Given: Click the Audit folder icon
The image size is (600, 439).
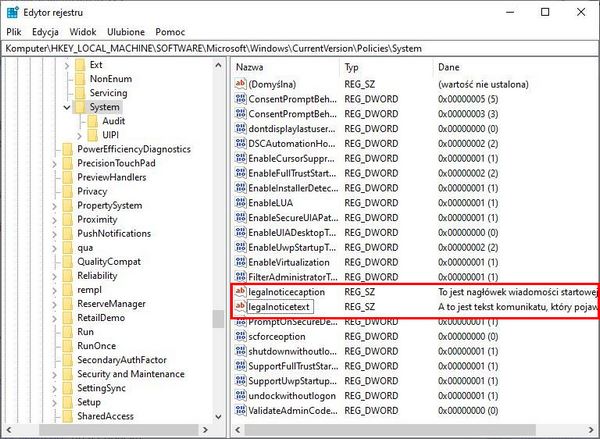Looking at the screenshot, I should point(92,120).
